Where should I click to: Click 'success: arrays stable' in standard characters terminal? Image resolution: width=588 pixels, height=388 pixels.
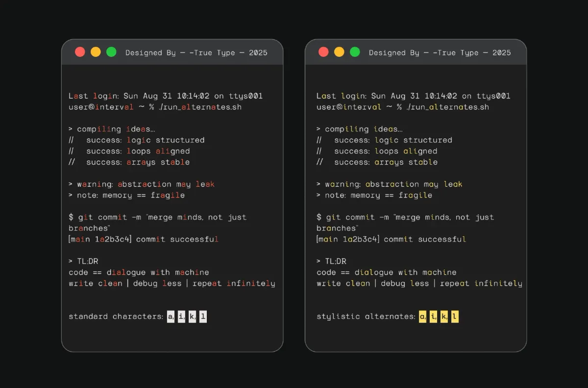[138, 162]
